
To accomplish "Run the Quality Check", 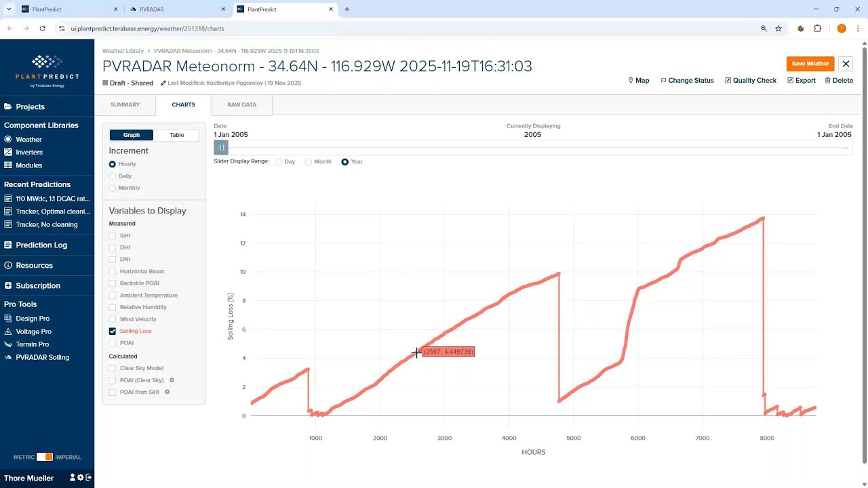I will (x=751, y=81).
